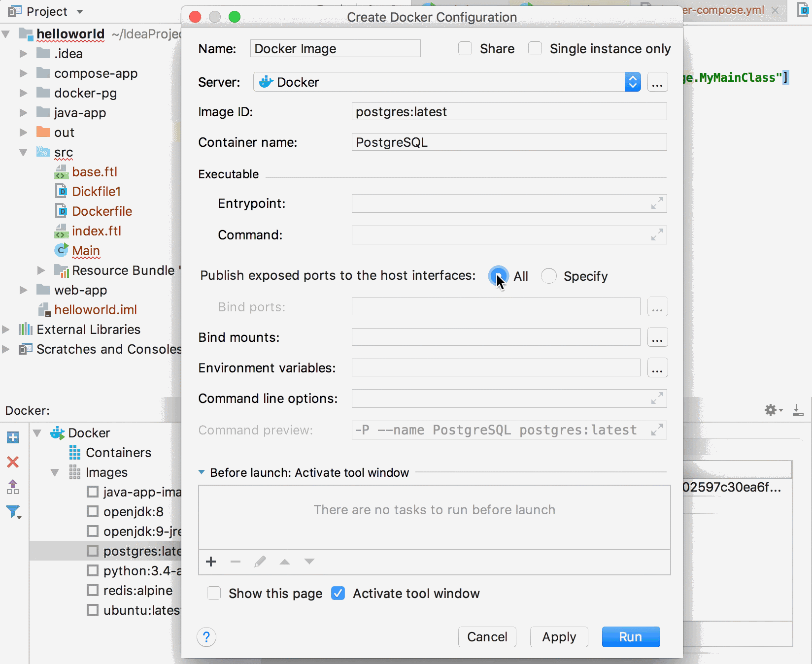Add a new Docker connection
812x664 pixels.
(13, 437)
